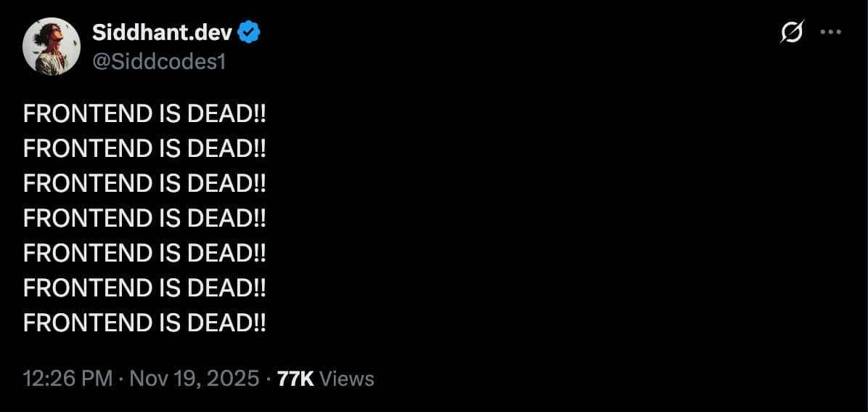Viewport: 868px width, 412px height.
Task: Click the Nov 19, 2025 date
Action: click(x=194, y=379)
